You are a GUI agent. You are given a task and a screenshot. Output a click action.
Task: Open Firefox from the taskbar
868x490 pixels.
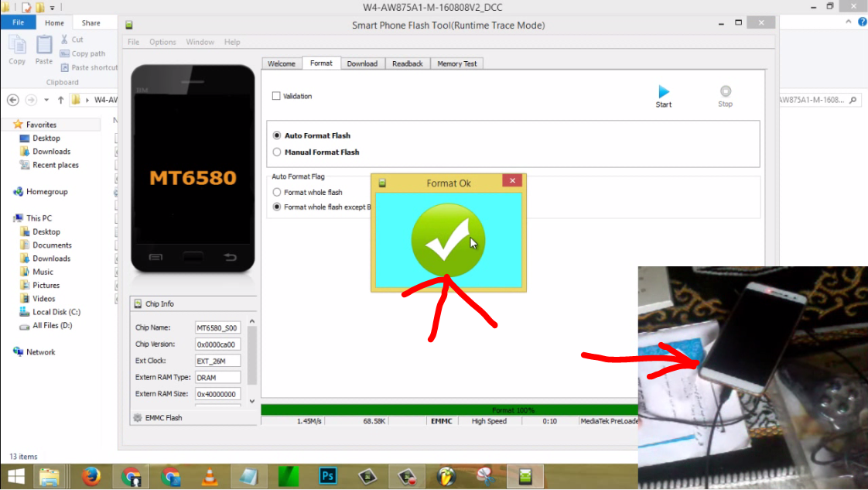(x=91, y=477)
